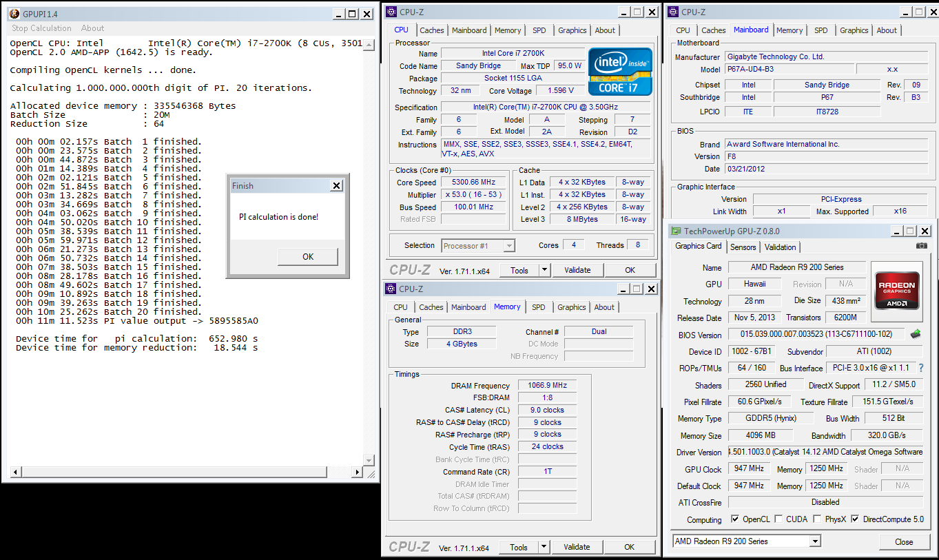939x560 pixels.
Task: Click Tools button in CPU-Z Memory window
Action: pyautogui.click(x=519, y=548)
